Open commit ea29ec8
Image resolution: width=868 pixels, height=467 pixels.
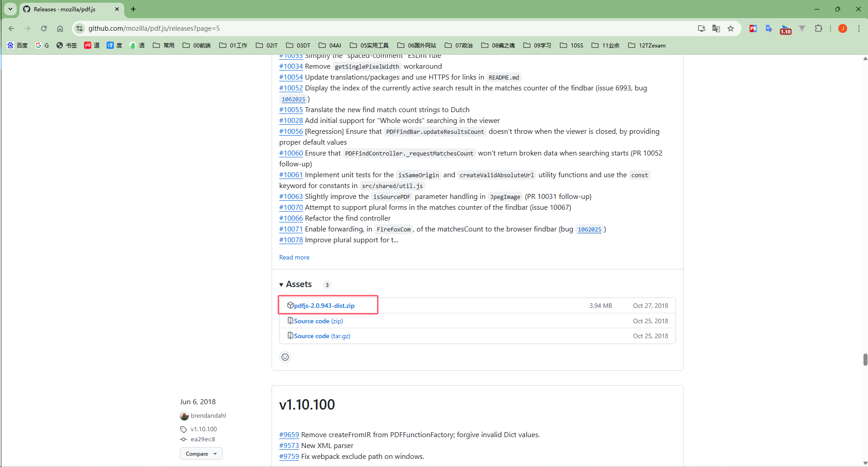(x=203, y=439)
